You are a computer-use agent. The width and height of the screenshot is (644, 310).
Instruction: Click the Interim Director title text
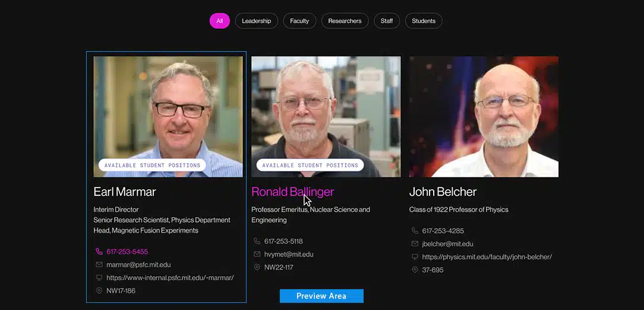pos(116,209)
